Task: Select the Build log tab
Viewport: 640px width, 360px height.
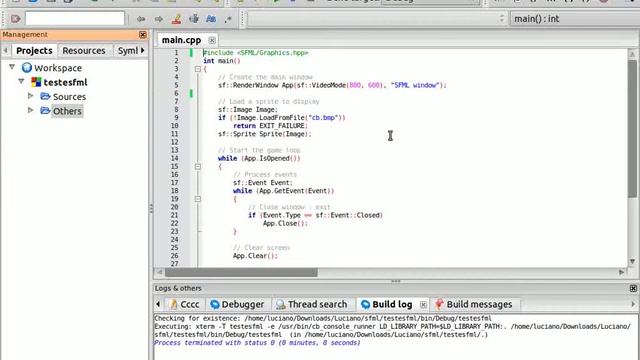Action: click(387, 304)
